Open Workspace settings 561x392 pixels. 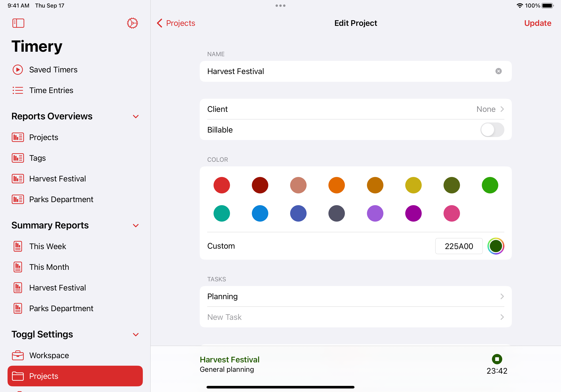(75, 355)
